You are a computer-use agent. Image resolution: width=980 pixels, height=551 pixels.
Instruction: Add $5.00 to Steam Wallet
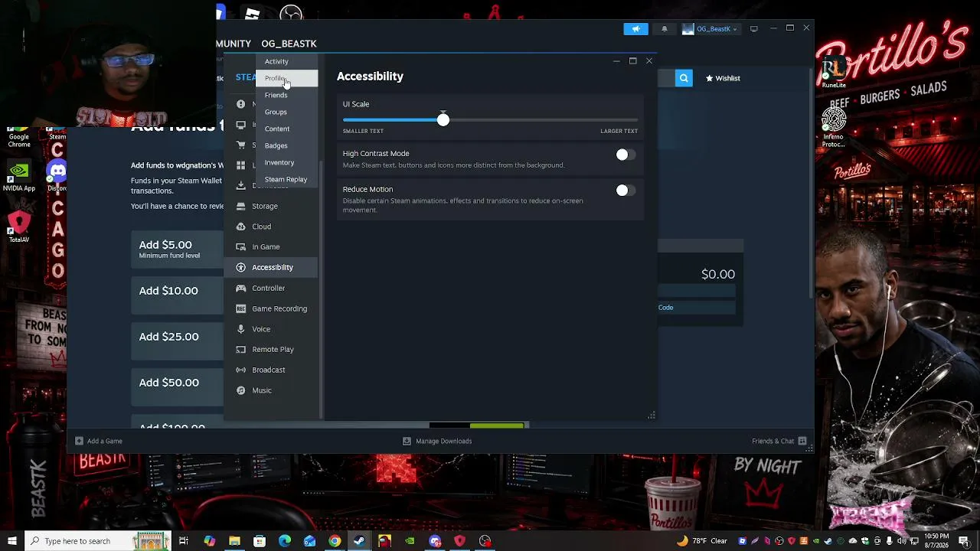coord(177,249)
